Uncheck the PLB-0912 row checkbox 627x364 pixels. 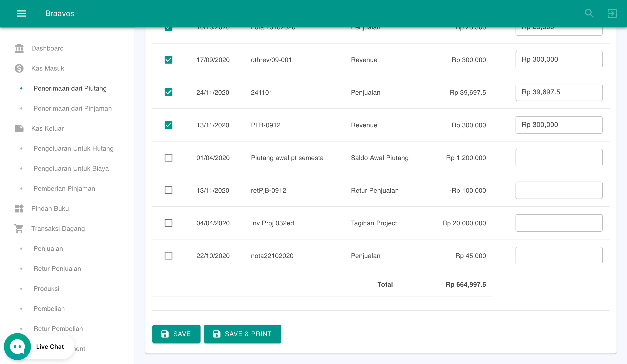click(x=169, y=125)
